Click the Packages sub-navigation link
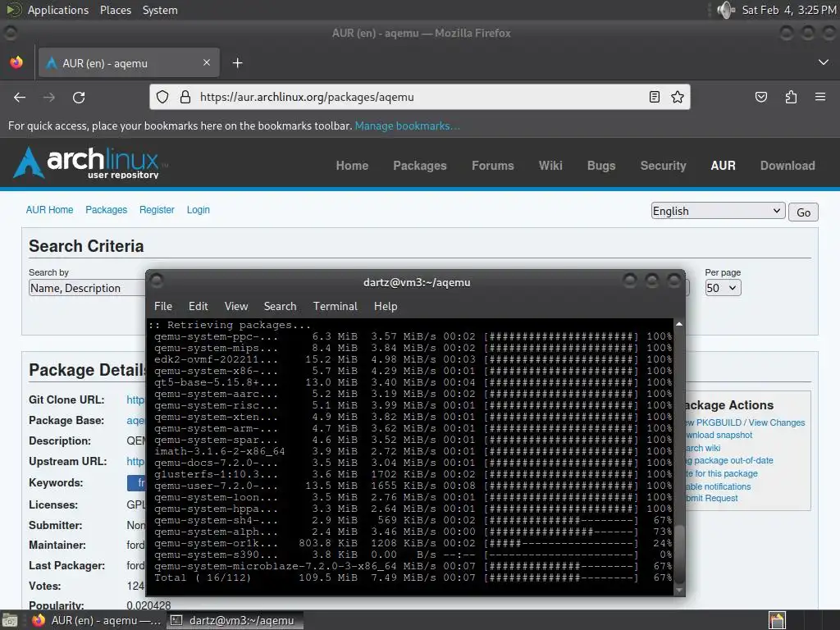The height and width of the screenshot is (630, 840). pos(106,209)
